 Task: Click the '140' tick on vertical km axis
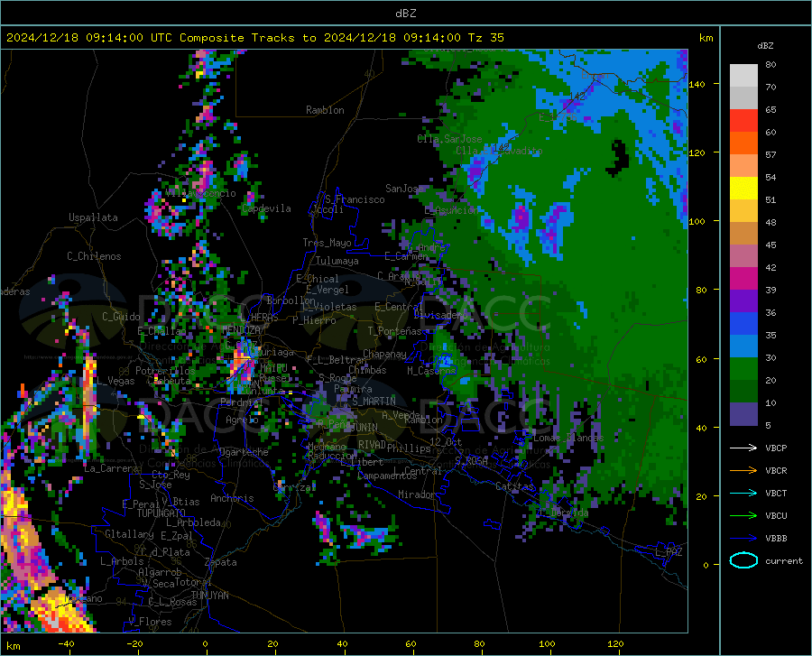pos(697,84)
